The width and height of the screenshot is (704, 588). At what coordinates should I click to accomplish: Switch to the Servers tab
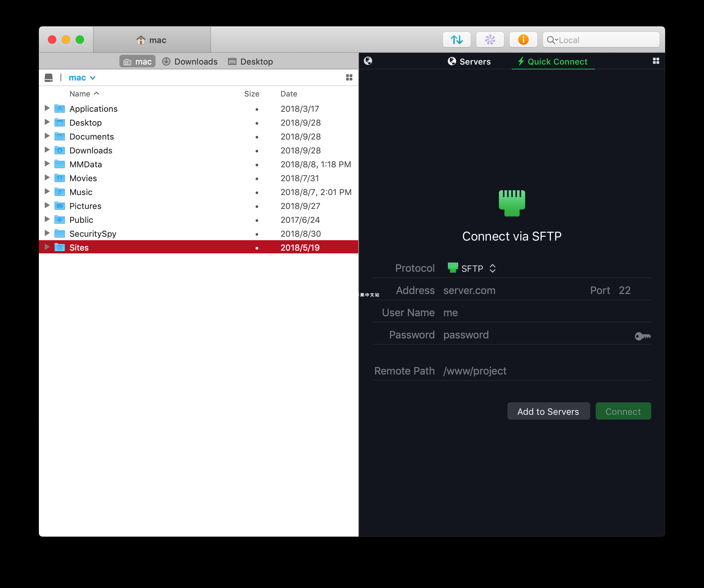click(469, 62)
